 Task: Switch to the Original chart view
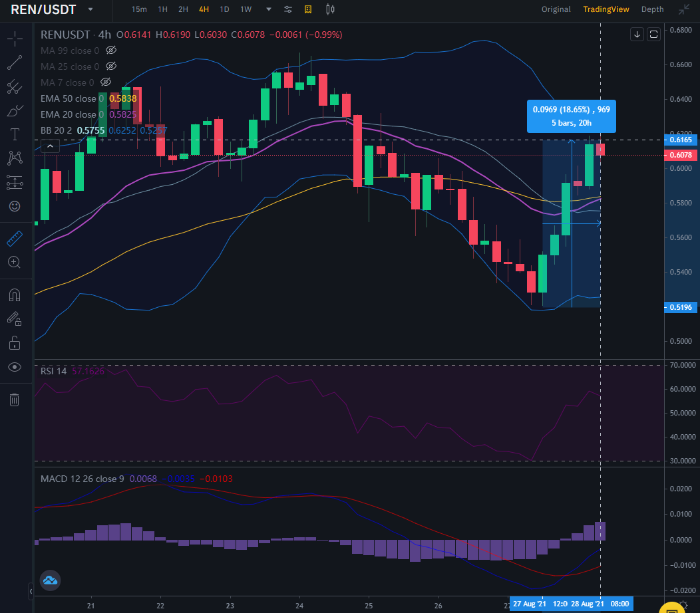(556, 9)
